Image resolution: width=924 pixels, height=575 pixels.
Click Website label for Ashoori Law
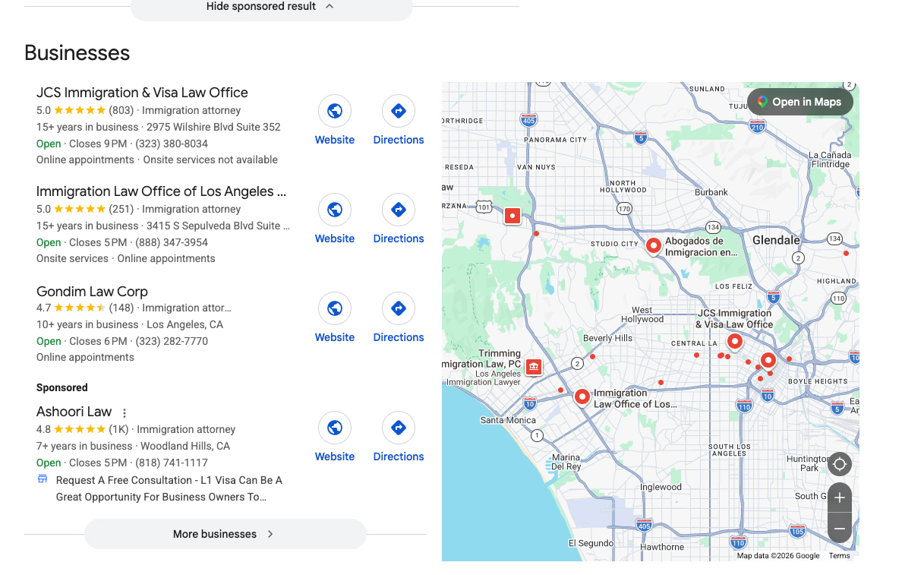click(x=335, y=457)
